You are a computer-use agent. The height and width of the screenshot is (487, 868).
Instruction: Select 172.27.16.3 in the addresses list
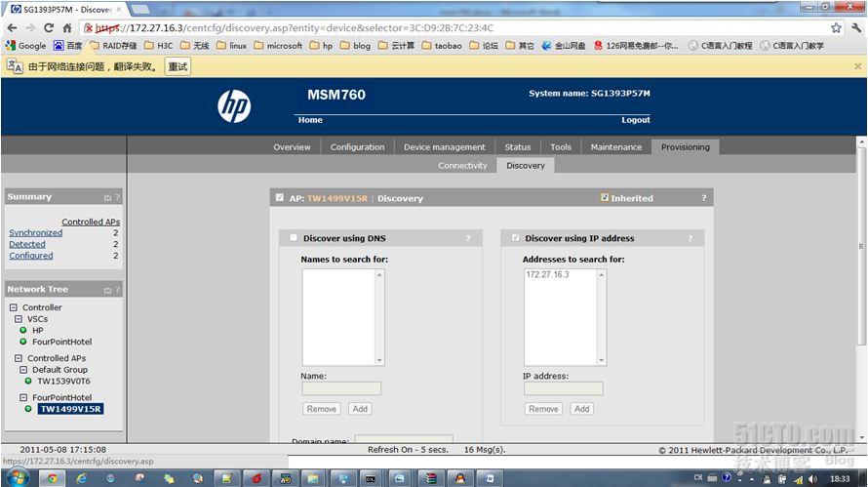(x=547, y=274)
